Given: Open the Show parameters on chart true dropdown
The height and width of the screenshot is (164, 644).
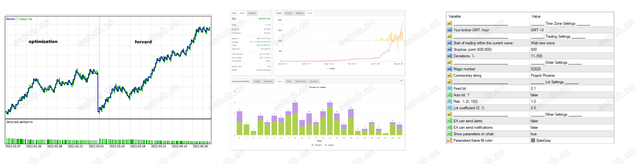Looking at the screenshot, I should pyautogui.click(x=572, y=134).
